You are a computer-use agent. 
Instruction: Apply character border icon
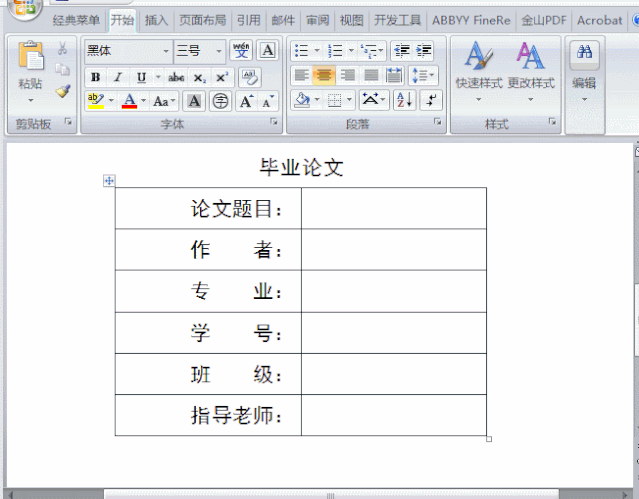[268, 50]
